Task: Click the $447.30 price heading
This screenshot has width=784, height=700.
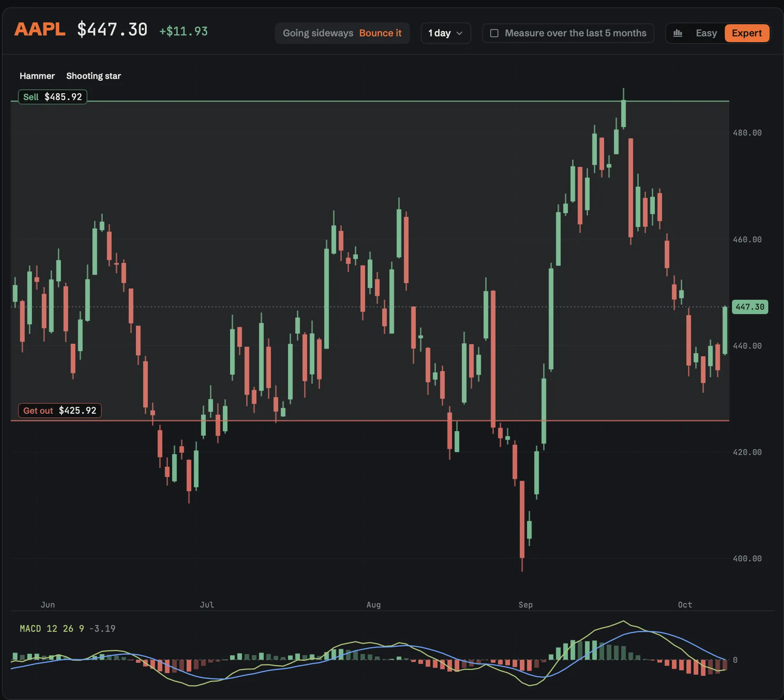Action: point(112,30)
